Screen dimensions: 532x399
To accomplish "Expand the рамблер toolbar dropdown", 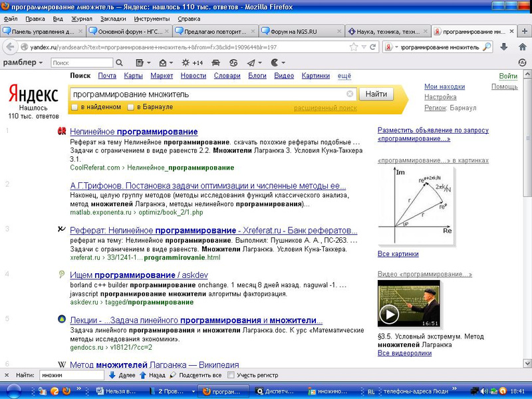I will (41, 63).
